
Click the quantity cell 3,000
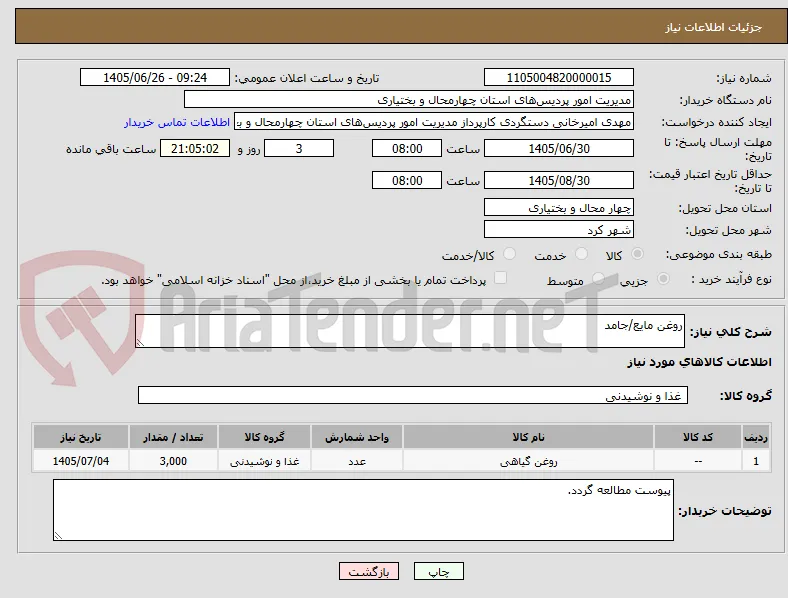pos(173,461)
